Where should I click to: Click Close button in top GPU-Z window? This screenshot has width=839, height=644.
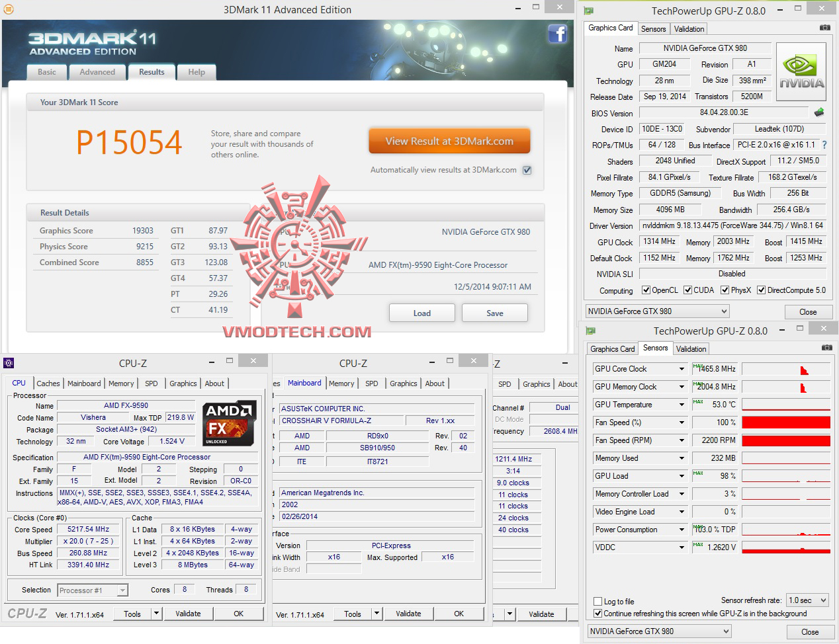[808, 312]
